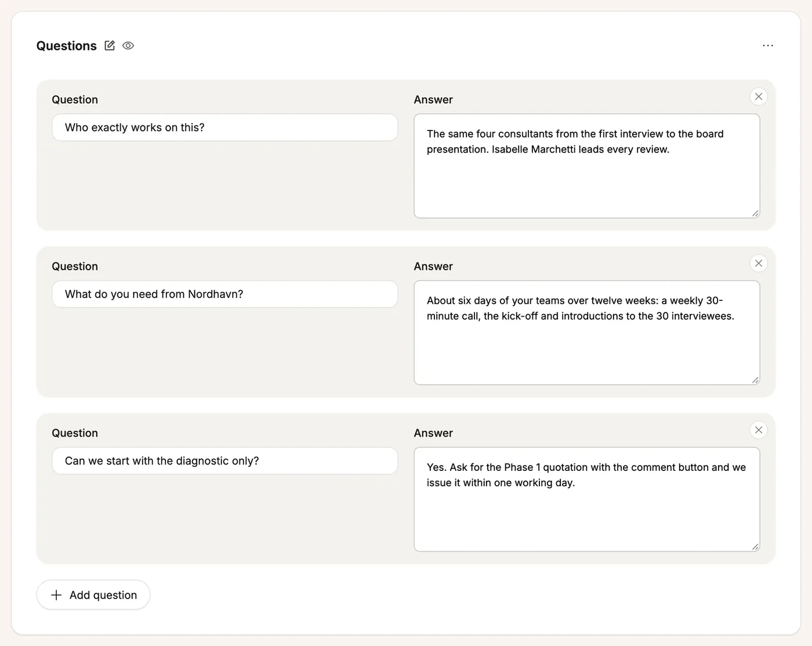The height and width of the screenshot is (646, 812).
Task: Click the answer box about Isabelle Marchetti
Action: point(587,166)
